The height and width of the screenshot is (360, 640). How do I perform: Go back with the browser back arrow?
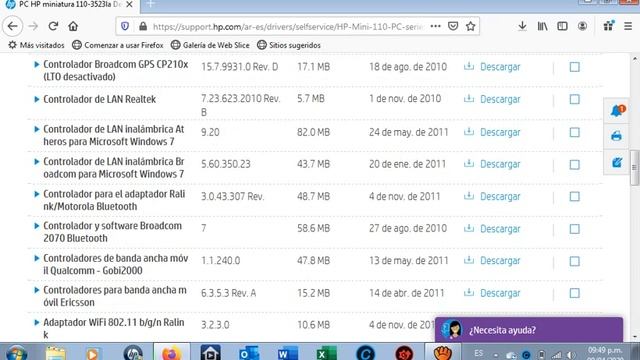click(13, 27)
